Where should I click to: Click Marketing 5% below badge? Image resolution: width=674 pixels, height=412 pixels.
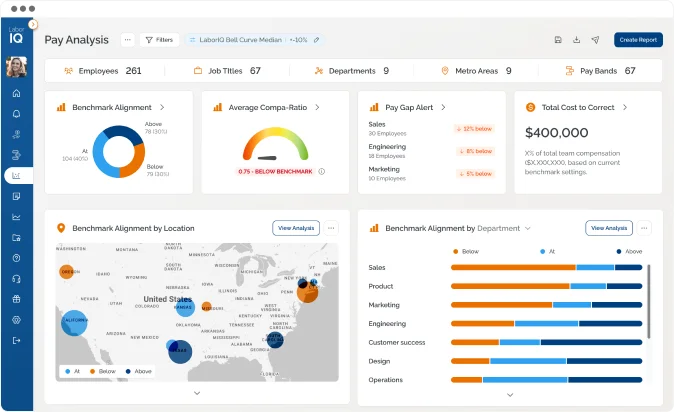pyautogui.click(x=476, y=174)
